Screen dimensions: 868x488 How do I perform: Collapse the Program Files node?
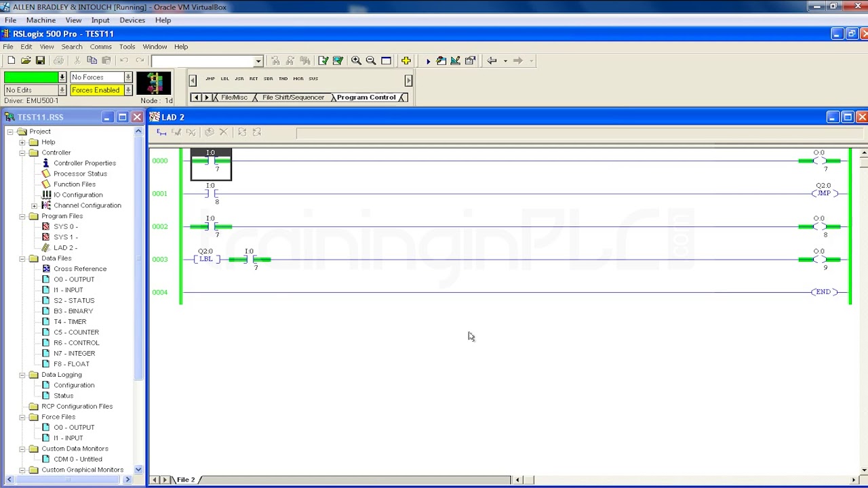pos(22,216)
